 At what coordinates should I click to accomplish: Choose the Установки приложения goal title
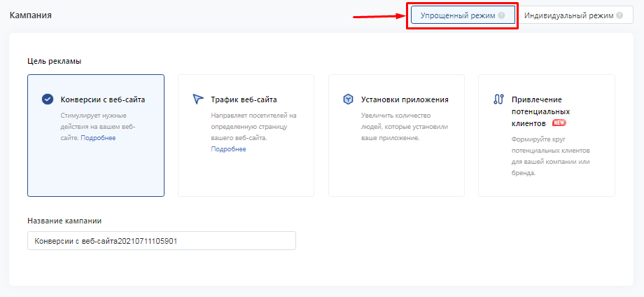point(405,99)
